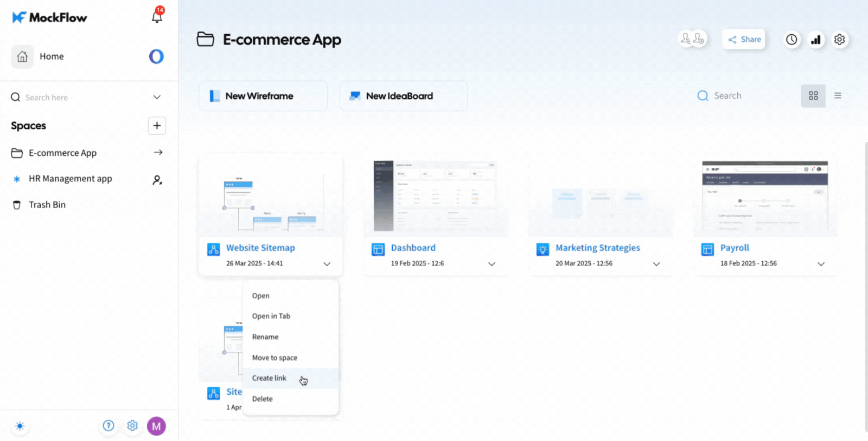Click the 26 Mar 2025 - 14:41 date text
The image size is (868, 441).
coord(254,263)
